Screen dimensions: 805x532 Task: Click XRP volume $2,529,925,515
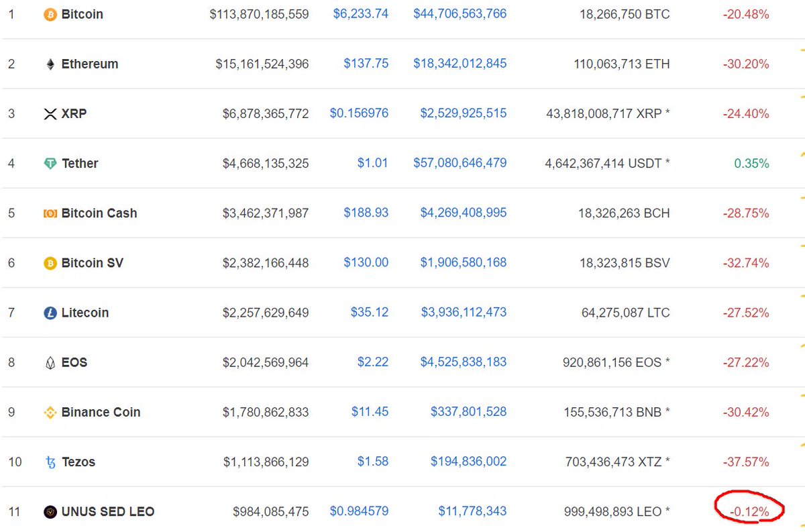(464, 113)
